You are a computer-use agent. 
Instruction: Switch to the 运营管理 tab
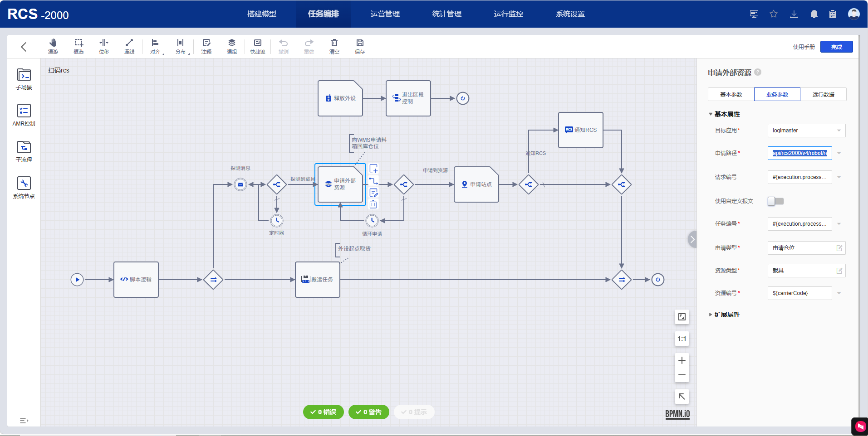385,14
